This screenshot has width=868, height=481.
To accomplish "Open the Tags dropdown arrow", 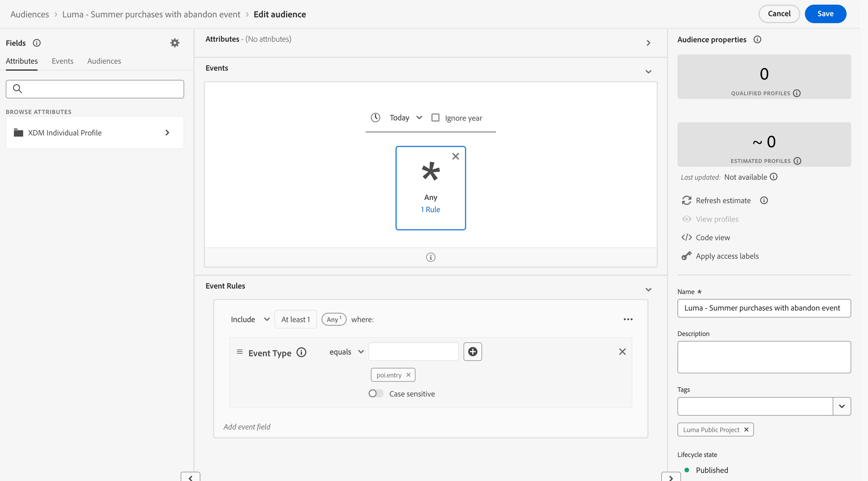I will click(842, 406).
